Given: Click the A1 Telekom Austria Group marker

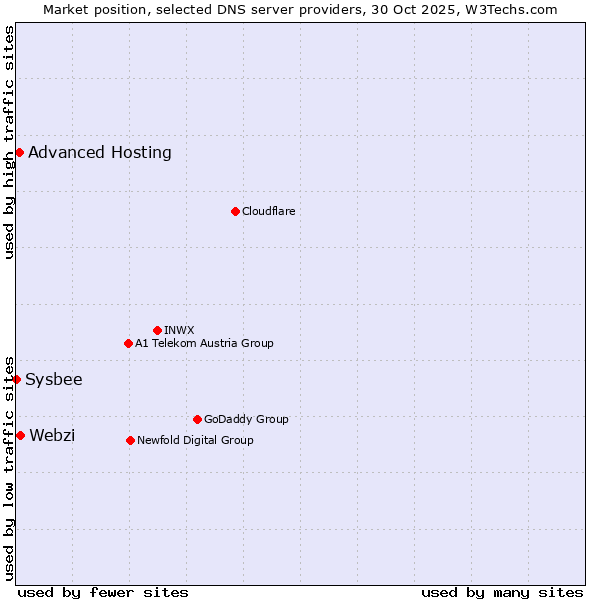Looking at the screenshot, I should 128,343.
